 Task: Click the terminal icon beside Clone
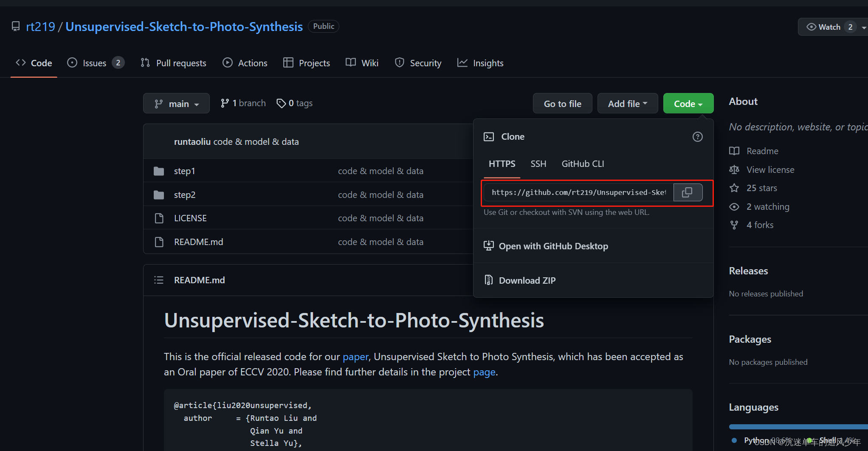[489, 137]
